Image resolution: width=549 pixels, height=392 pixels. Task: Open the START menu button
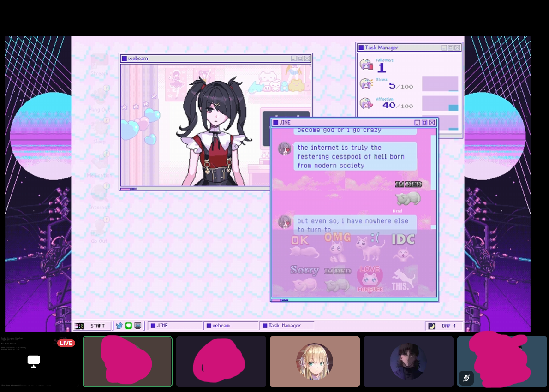93,326
